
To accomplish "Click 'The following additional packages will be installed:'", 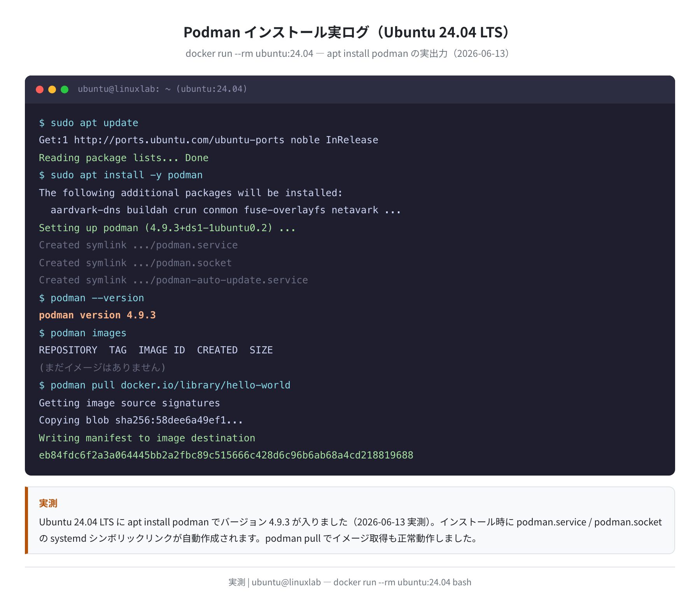I will (x=191, y=193).
